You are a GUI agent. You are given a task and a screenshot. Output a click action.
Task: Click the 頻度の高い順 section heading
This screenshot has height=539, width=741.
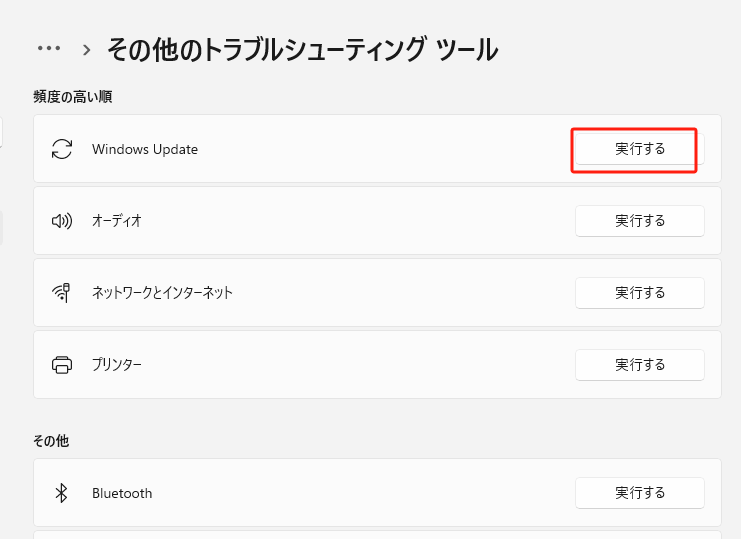point(71,97)
